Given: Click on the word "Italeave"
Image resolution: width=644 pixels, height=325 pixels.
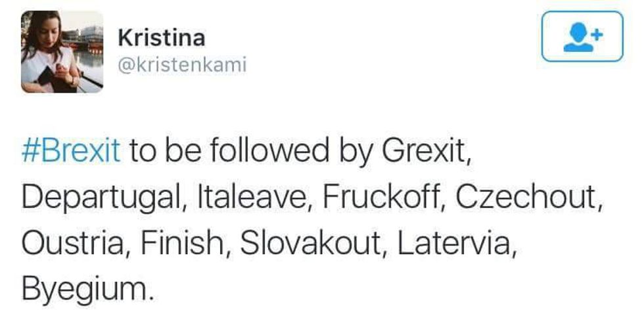Looking at the screenshot, I should tap(251, 197).
